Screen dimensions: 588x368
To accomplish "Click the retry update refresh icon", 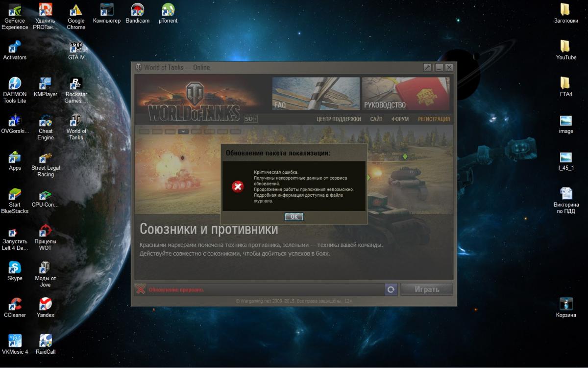I will point(391,289).
